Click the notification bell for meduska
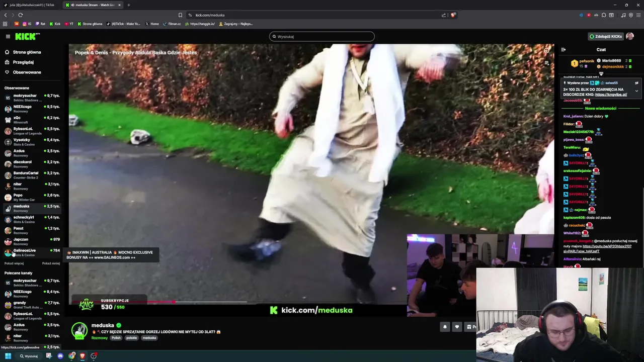644x362 pixels. 445,327
